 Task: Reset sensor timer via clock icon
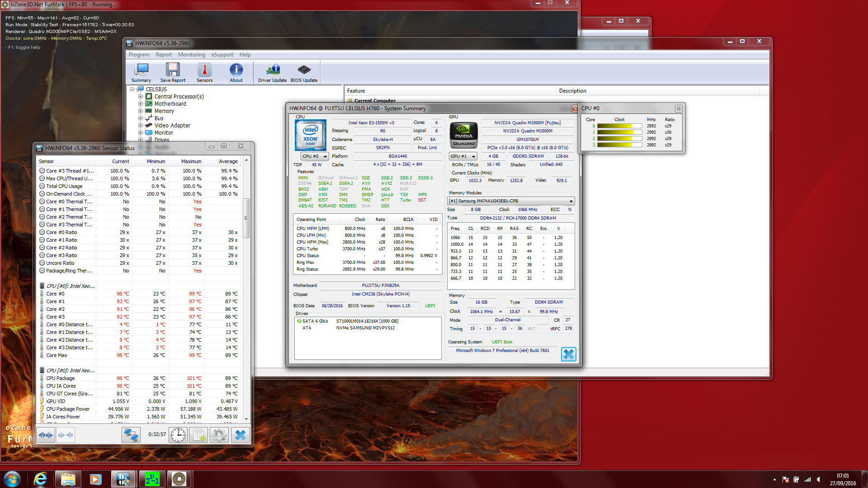coord(178,435)
